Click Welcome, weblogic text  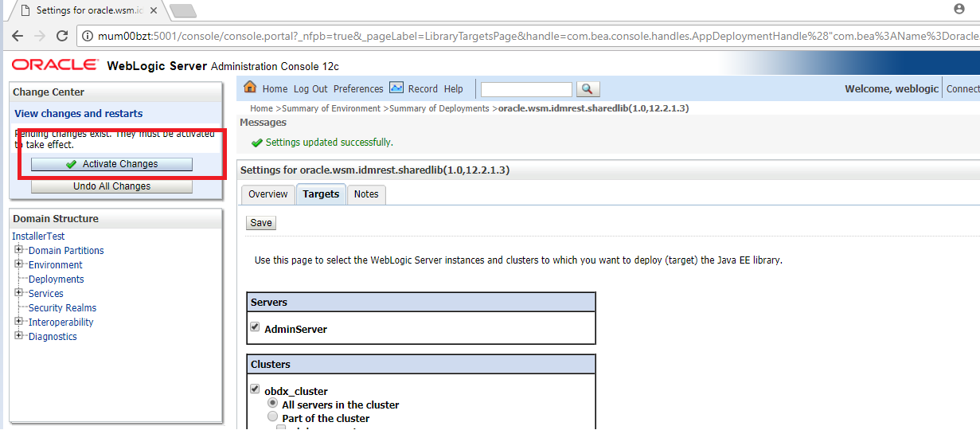(x=892, y=89)
